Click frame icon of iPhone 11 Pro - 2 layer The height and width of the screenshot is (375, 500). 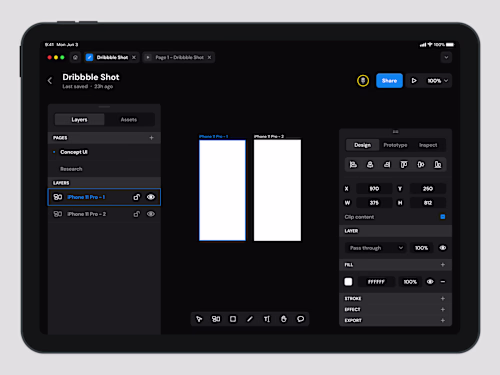click(x=58, y=214)
